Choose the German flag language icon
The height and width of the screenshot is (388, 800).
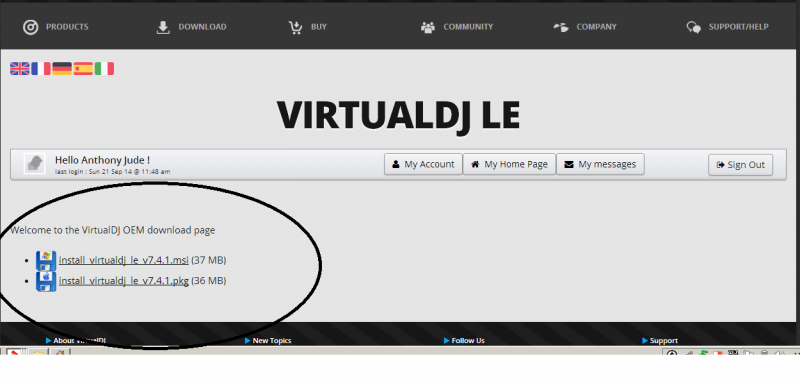62,68
